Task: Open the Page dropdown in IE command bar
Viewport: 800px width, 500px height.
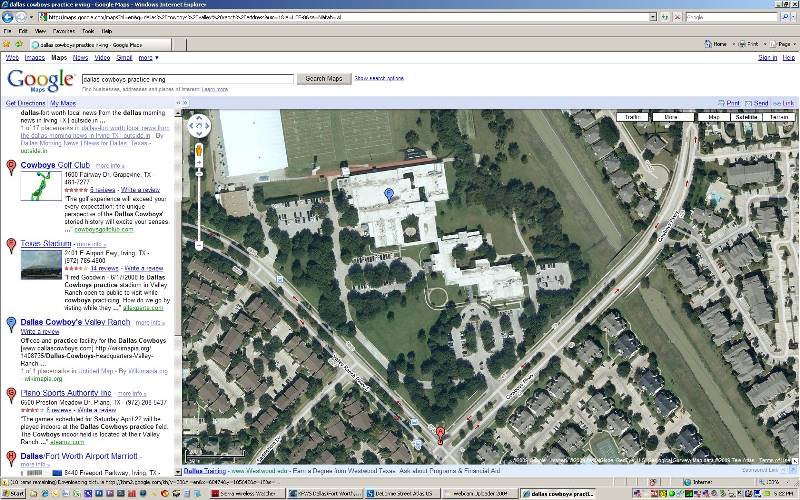Action: (783, 44)
